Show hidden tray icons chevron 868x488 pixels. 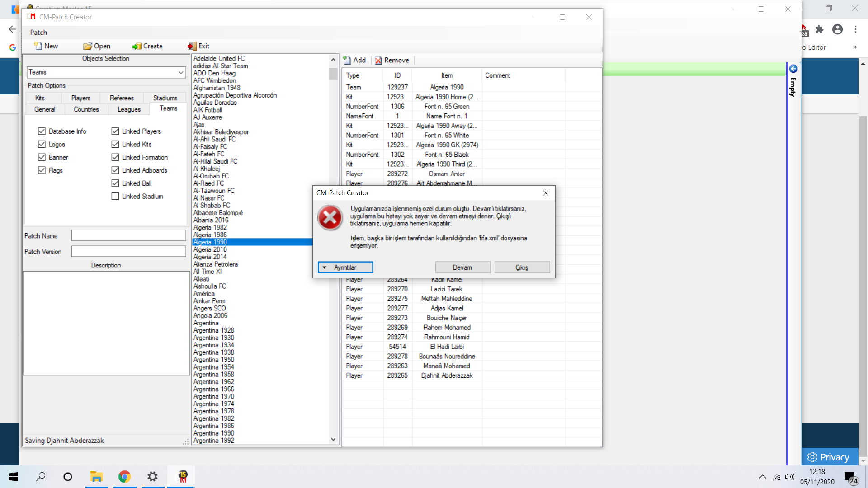pos(763,477)
